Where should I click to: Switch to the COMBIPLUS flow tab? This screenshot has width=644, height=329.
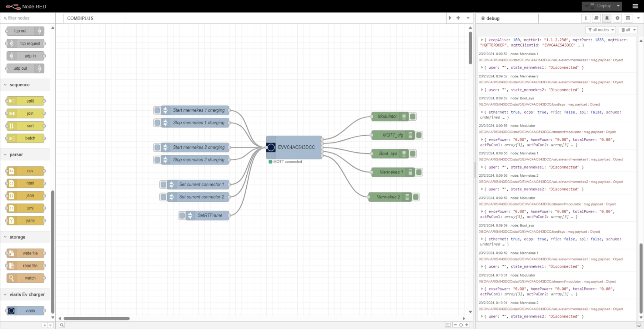[94, 18]
